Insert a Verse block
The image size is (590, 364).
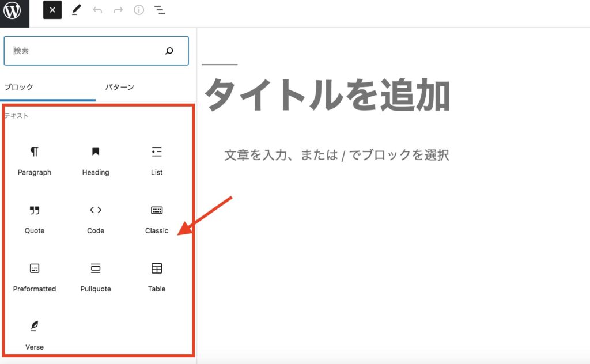pos(35,335)
